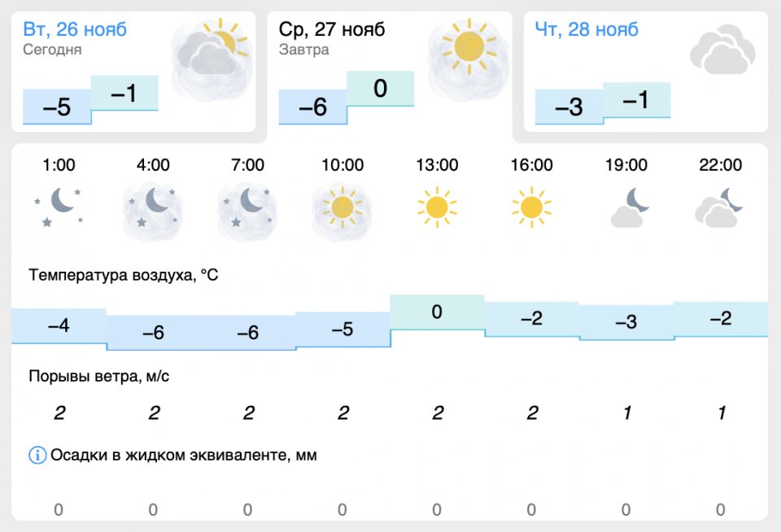Click the 0° temperature bar at 13:00
The image size is (781, 532).
point(437,312)
